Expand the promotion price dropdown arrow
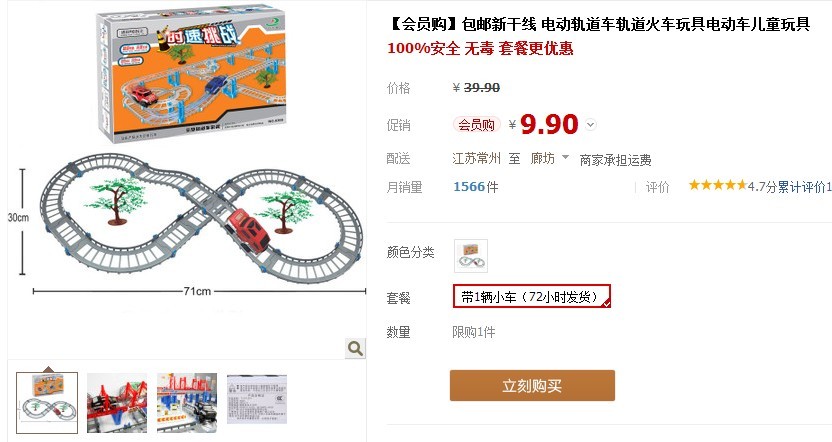The image size is (832, 442). [x=591, y=125]
